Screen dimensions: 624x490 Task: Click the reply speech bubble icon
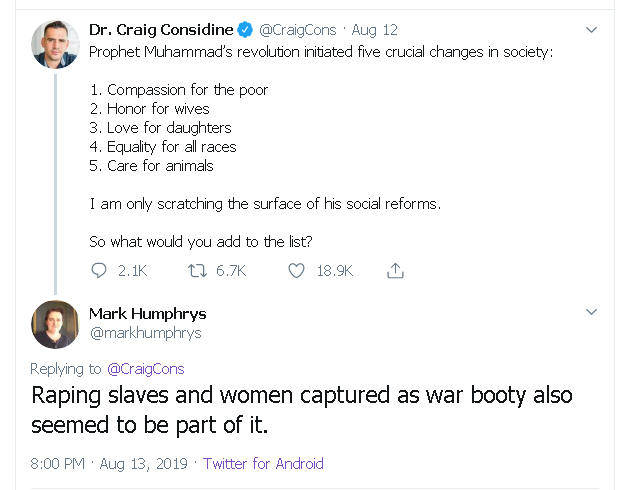[99, 270]
